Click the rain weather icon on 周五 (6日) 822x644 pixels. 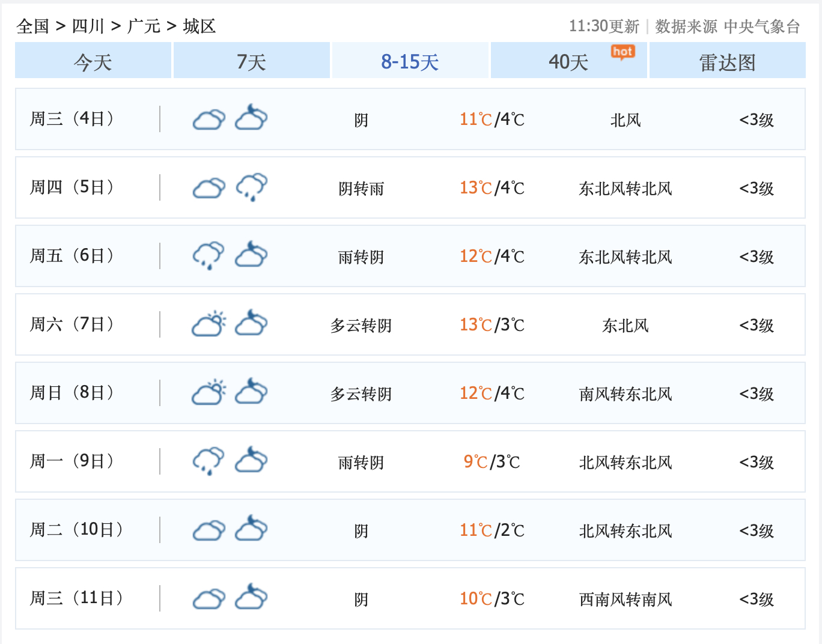pyautogui.click(x=208, y=255)
